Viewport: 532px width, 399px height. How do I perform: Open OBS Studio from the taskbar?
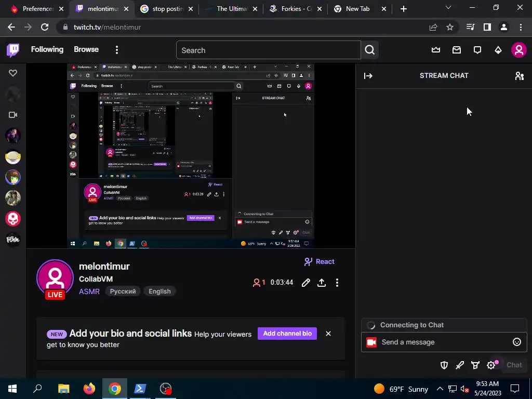point(166,389)
